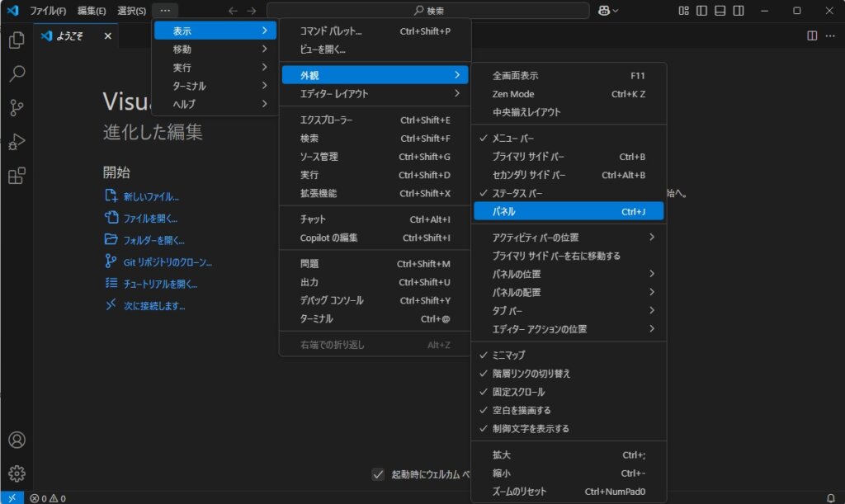
Task: Expand エディター レイアウト submenu
Action: (x=375, y=94)
